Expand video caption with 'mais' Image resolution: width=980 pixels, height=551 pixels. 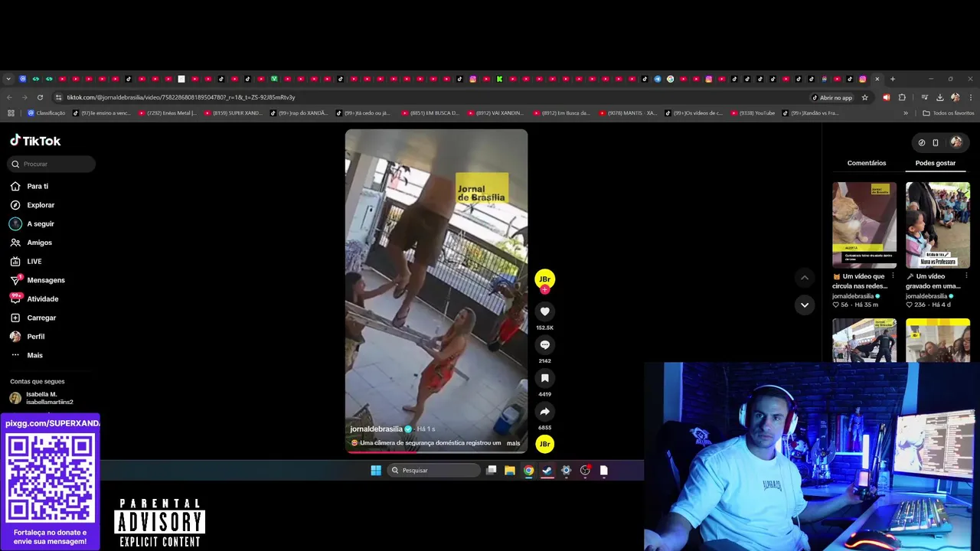(513, 443)
